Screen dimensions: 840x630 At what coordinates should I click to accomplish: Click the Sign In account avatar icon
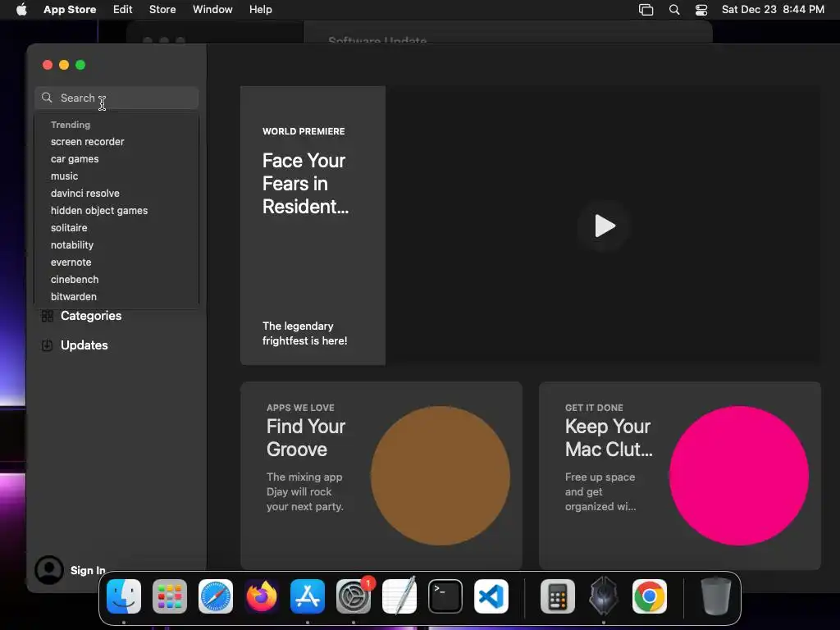[48, 569]
